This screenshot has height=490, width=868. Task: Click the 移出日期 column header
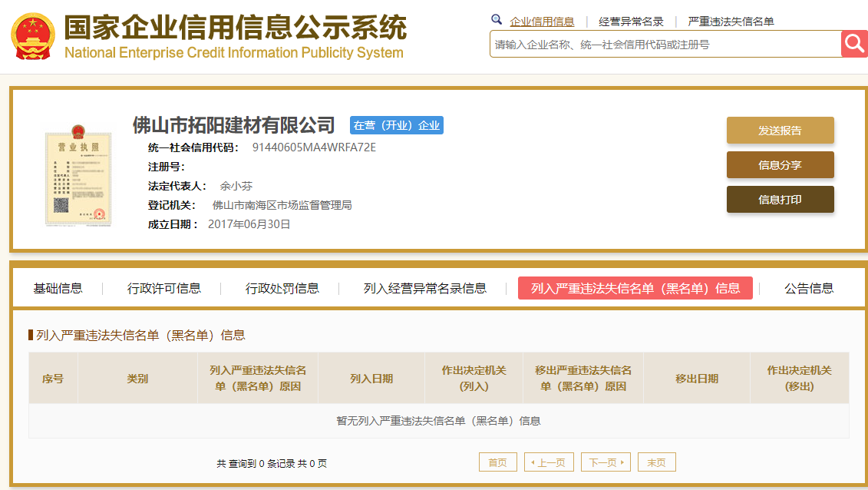(697, 378)
